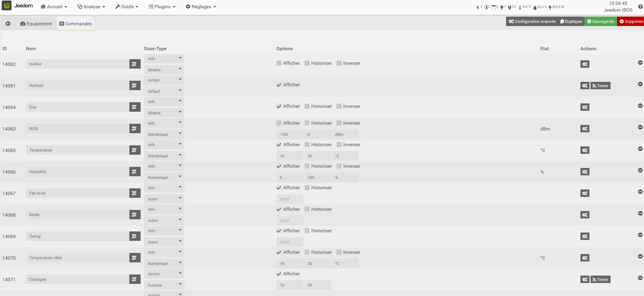Click the icon picker next to Température name

pyautogui.click(x=135, y=150)
